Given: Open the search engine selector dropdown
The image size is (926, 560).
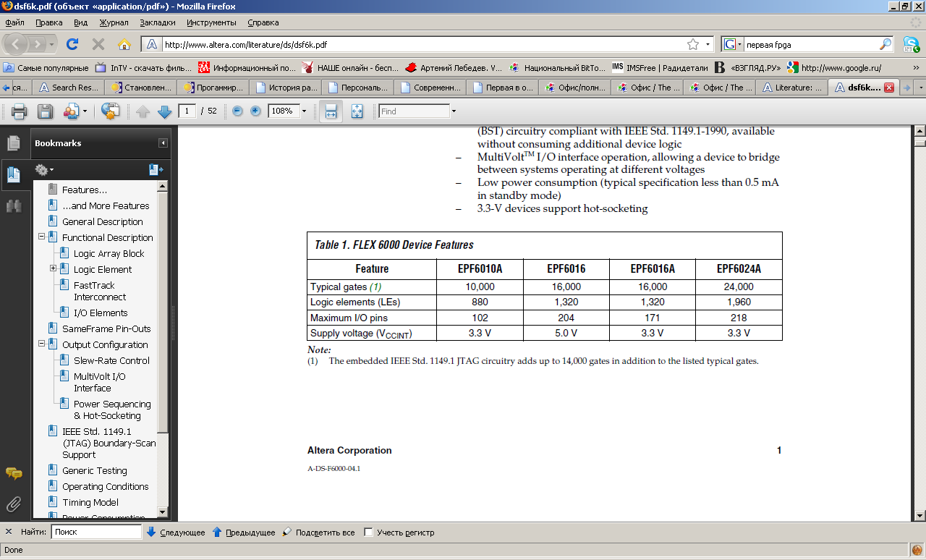Looking at the screenshot, I should [x=733, y=44].
